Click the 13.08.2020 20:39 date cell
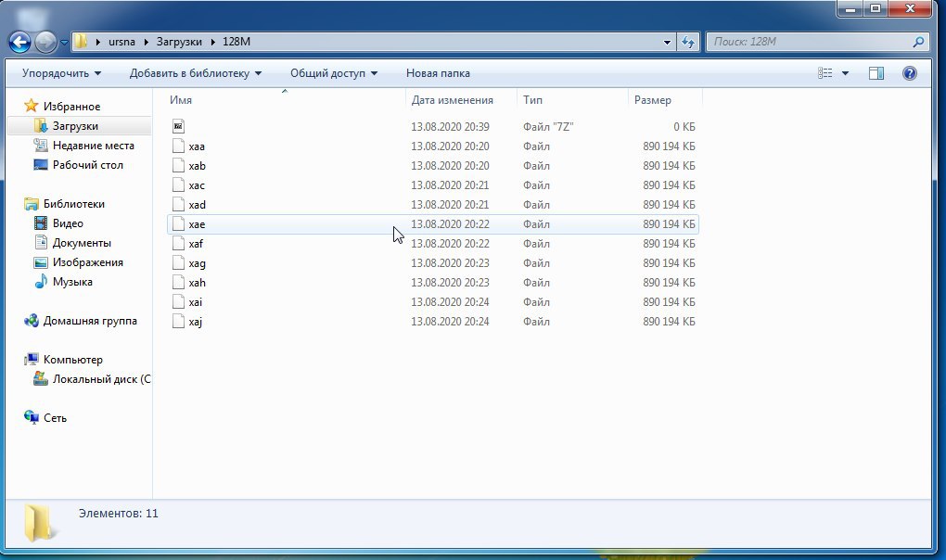 [x=450, y=127]
